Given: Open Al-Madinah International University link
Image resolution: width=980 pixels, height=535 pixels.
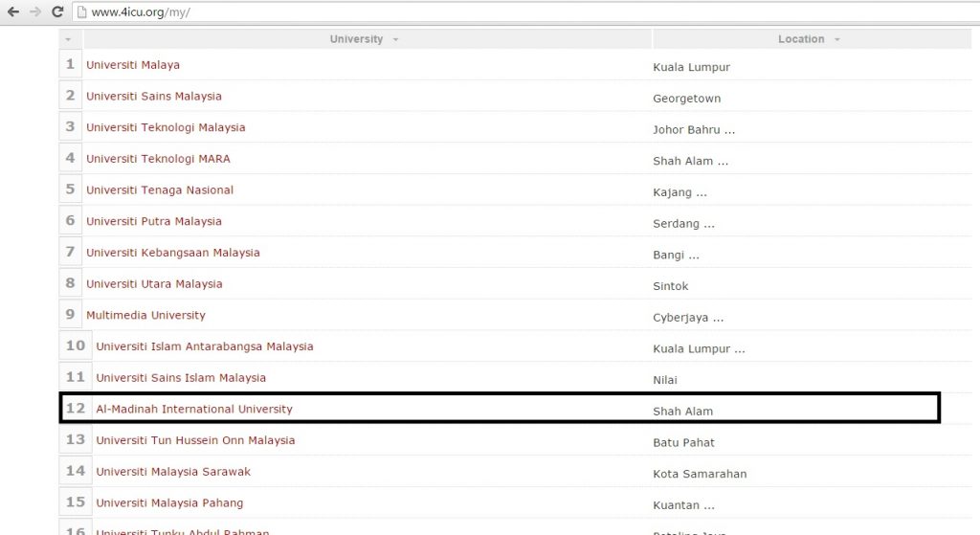Looking at the screenshot, I should click(x=194, y=409).
